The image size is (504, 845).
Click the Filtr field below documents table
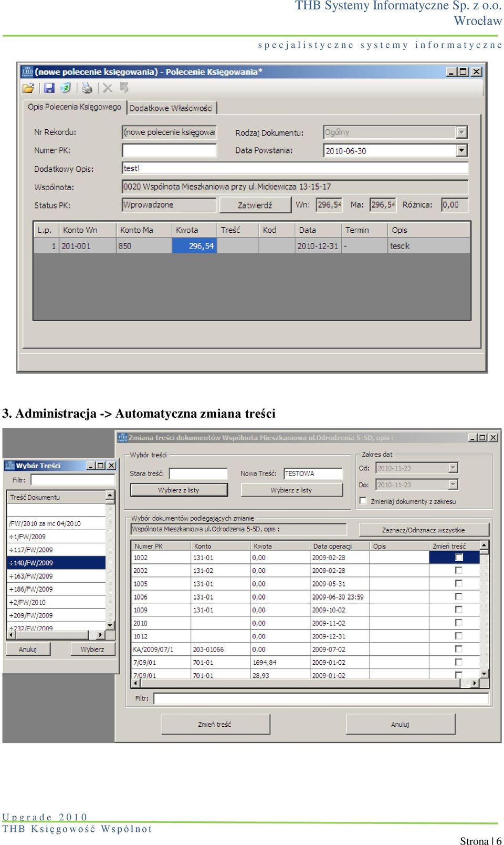tap(321, 698)
